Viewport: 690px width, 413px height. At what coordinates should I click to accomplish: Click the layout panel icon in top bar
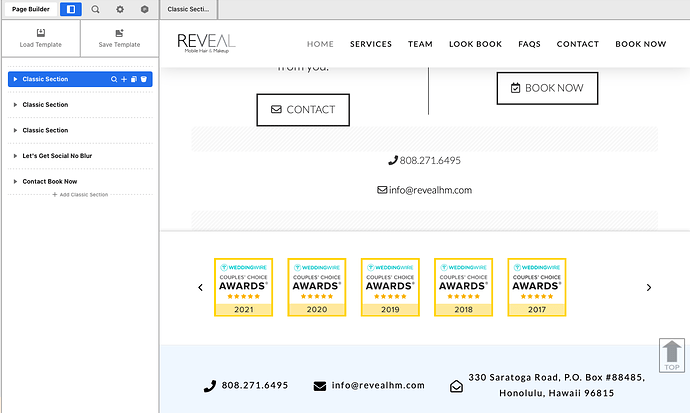coord(71,9)
